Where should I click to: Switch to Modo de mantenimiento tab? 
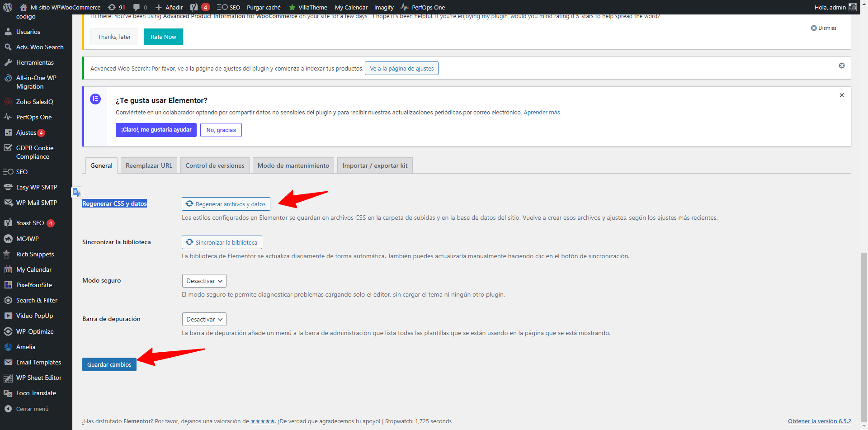click(293, 165)
